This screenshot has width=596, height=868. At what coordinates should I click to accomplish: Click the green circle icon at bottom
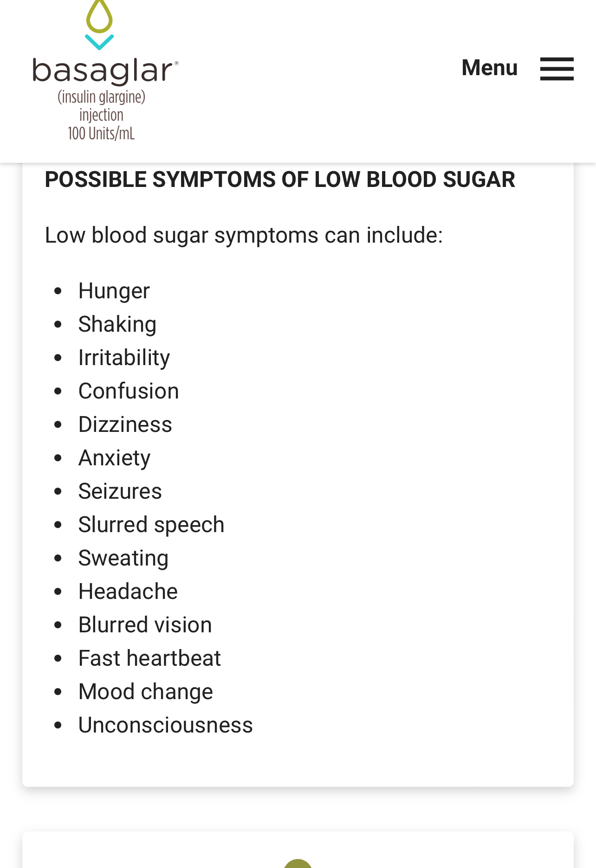tap(298, 863)
